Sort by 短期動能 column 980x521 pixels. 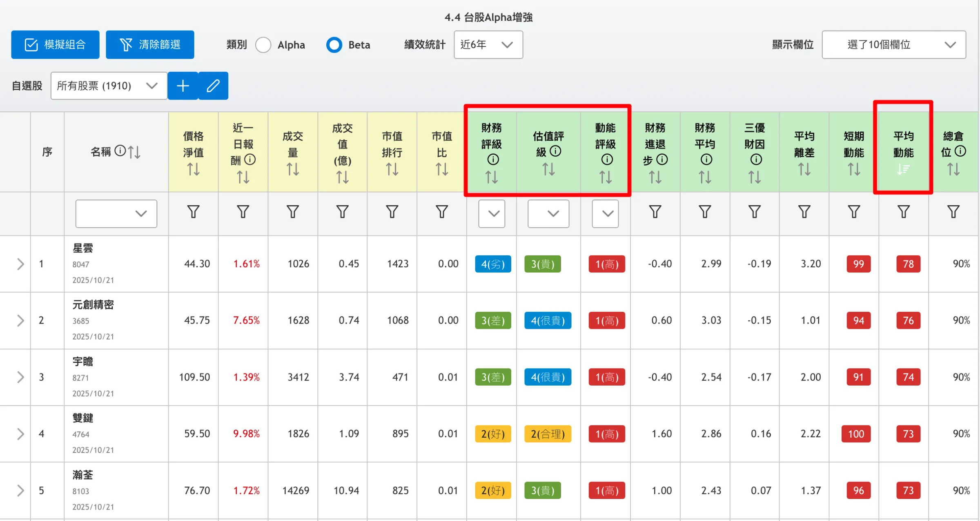click(x=854, y=169)
